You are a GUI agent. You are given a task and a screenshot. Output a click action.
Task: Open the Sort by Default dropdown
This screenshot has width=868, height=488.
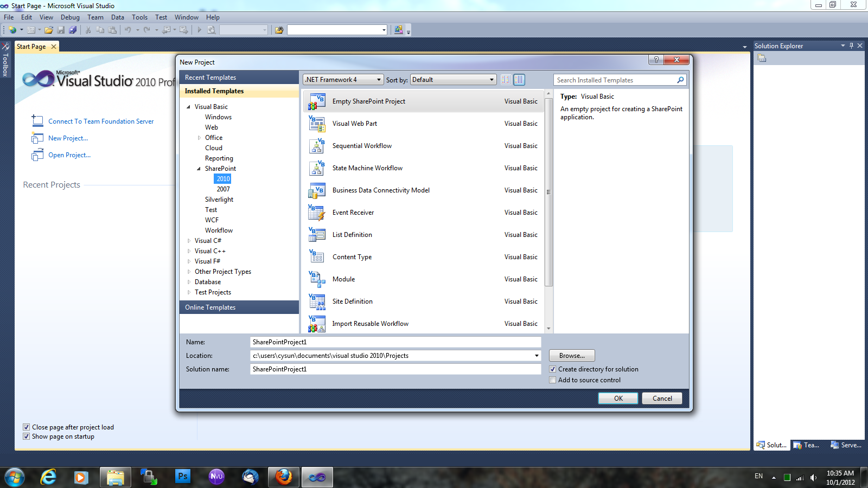453,80
